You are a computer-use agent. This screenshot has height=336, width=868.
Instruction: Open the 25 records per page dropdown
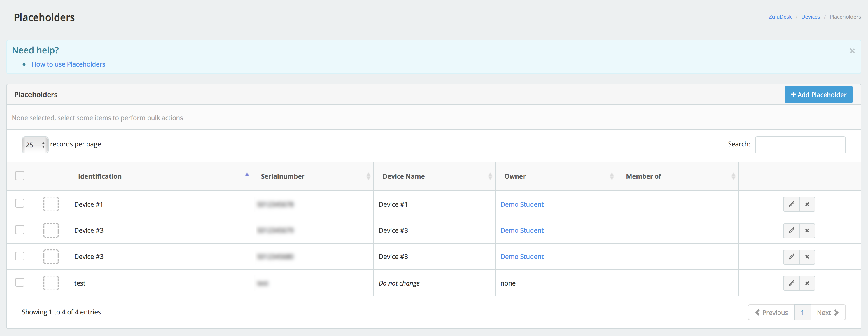pos(35,145)
